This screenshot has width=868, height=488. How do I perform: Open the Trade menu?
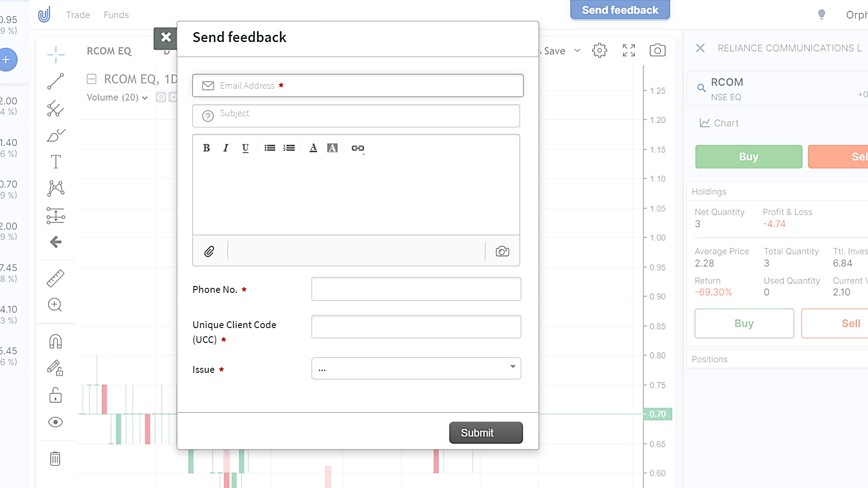(78, 15)
